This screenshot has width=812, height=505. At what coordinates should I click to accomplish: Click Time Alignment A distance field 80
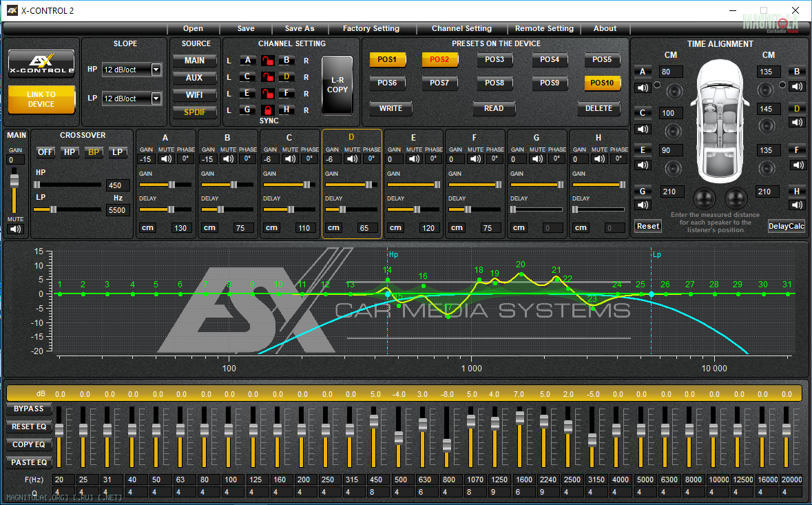click(x=671, y=72)
